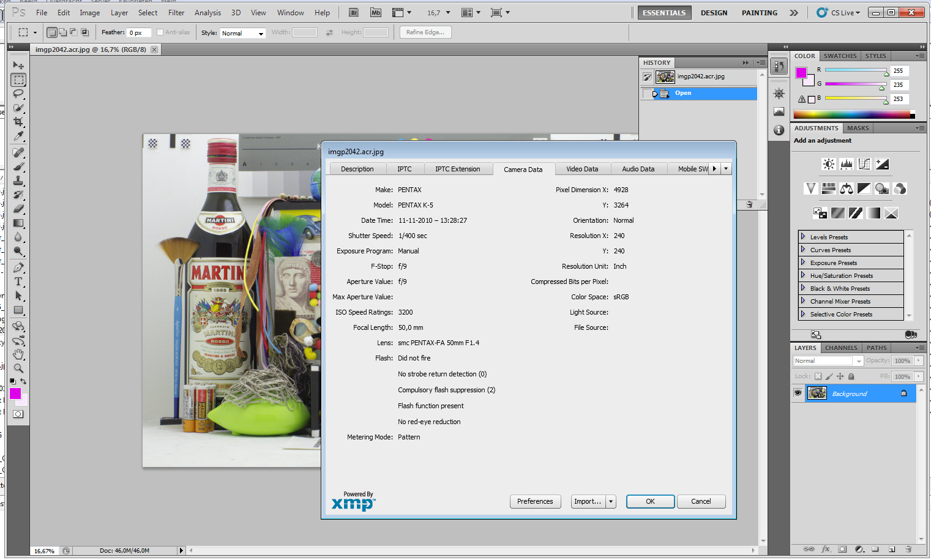Image resolution: width=931 pixels, height=560 pixels.
Task: Switch to the IPTC tab
Action: pos(404,169)
